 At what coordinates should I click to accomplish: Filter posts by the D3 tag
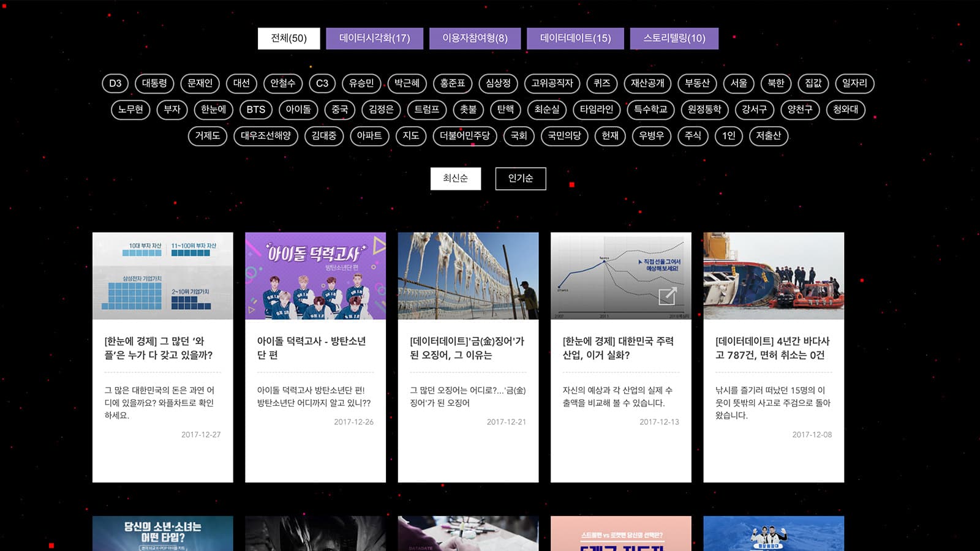114,84
